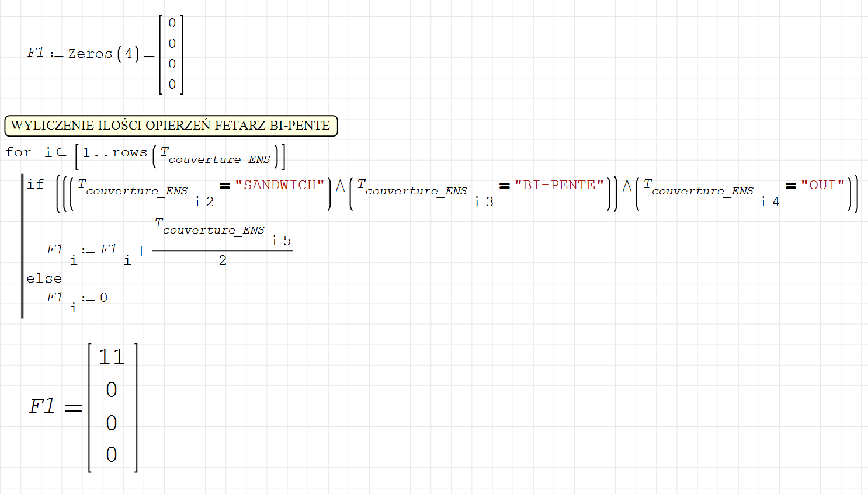Viewport: 868px width, 494px height.
Task: Click the large F1 name in the bottom result
Action: 42,406
